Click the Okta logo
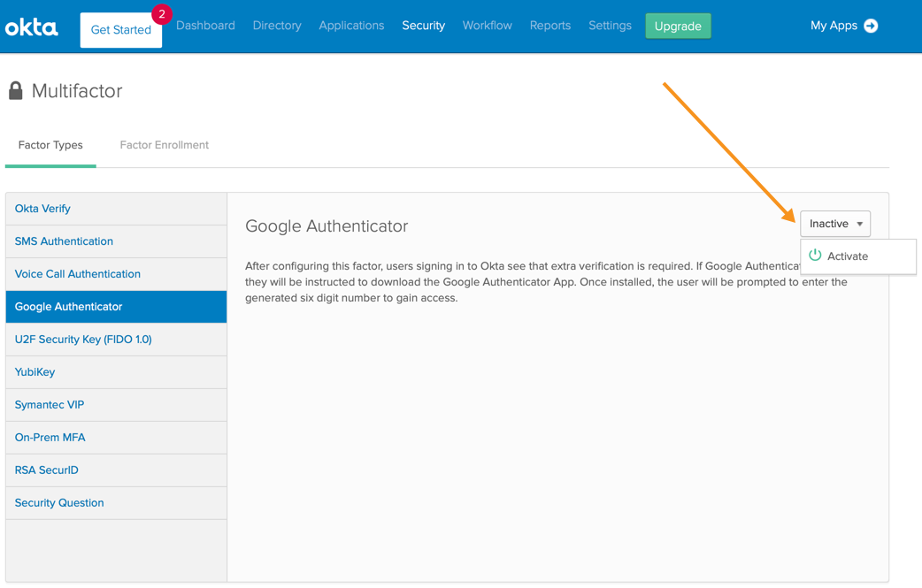922x588 pixels. 32,27
